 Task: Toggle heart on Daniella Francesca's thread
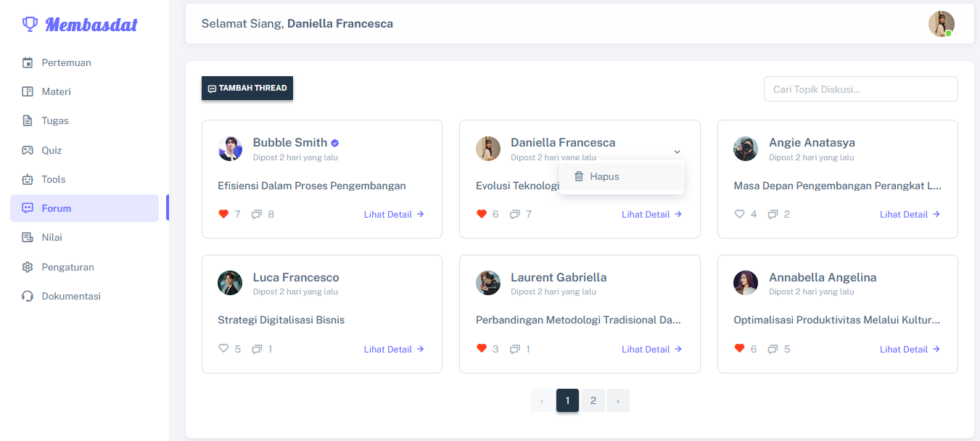pos(482,214)
